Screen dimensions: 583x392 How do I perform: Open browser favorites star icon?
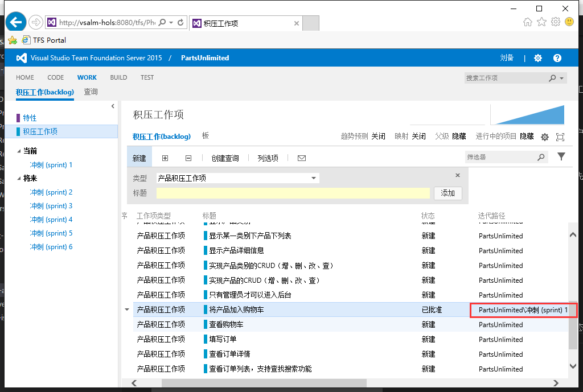click(542, 22)
